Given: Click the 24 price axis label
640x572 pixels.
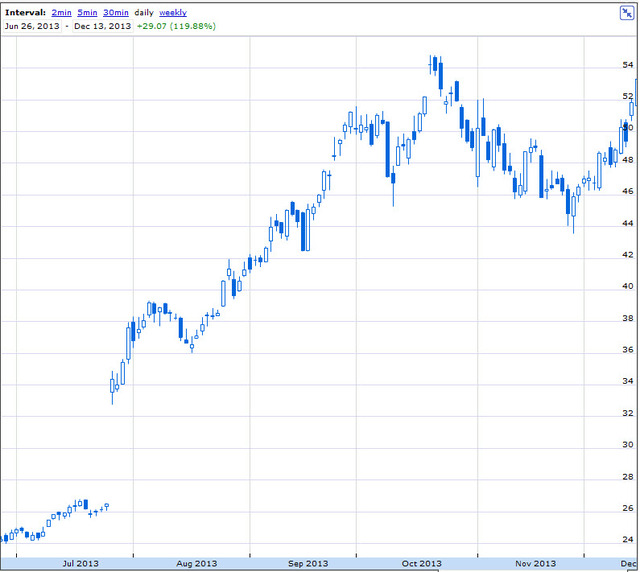Looking at the screenshot, I should coord(628,539).
